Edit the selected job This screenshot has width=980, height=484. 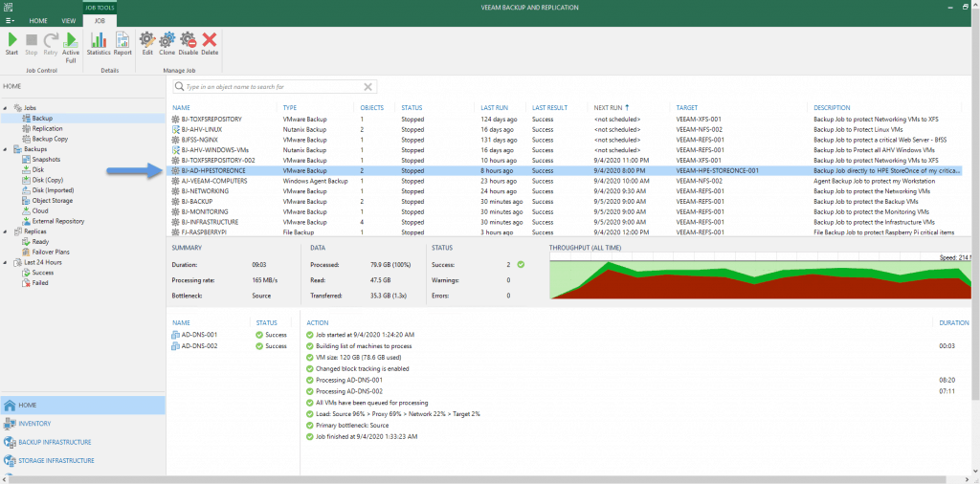pos(147,44)
